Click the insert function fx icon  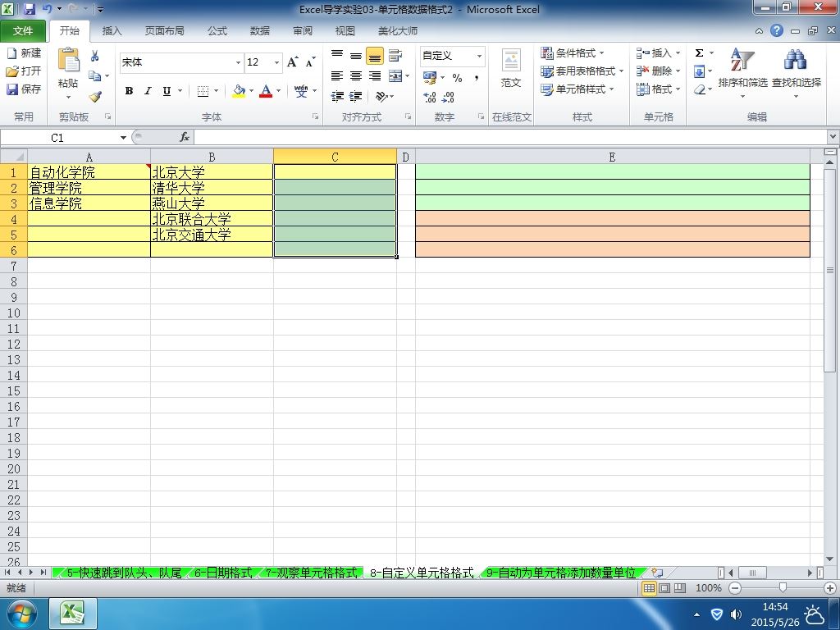tap(185, 137)
